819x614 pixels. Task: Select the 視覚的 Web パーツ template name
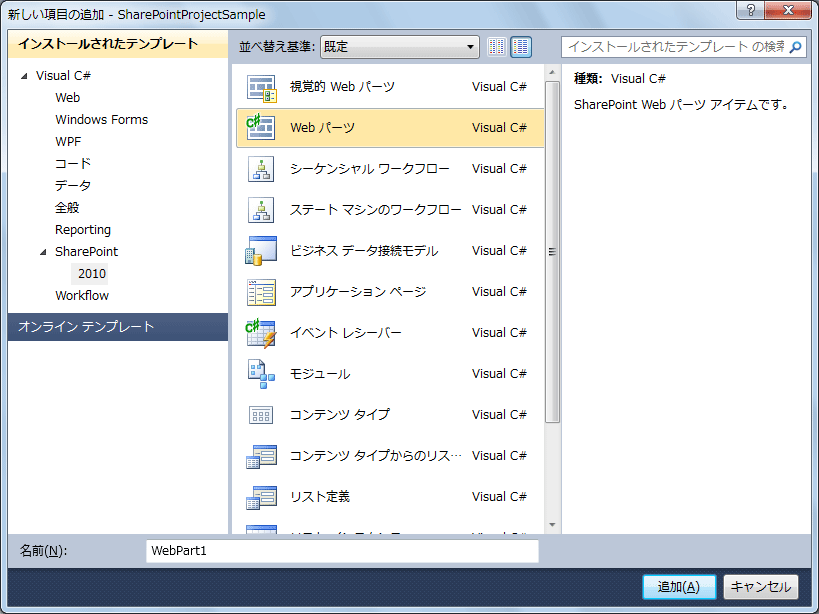342,87
